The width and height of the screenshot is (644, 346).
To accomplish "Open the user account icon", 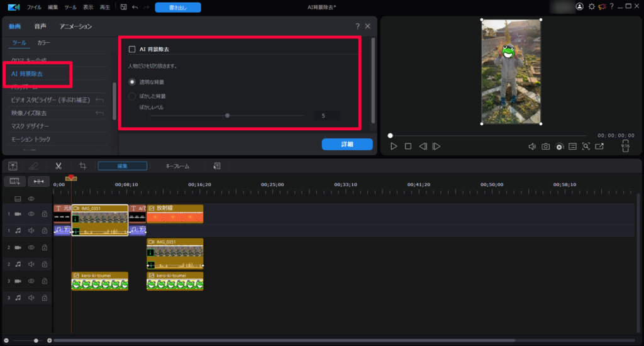I will click(579, 6).
